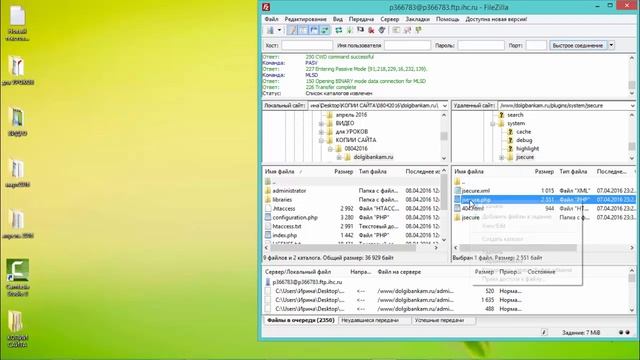Refresh the file and folder lists
This screenshot has height=360, width=640.
coord(339,30)
